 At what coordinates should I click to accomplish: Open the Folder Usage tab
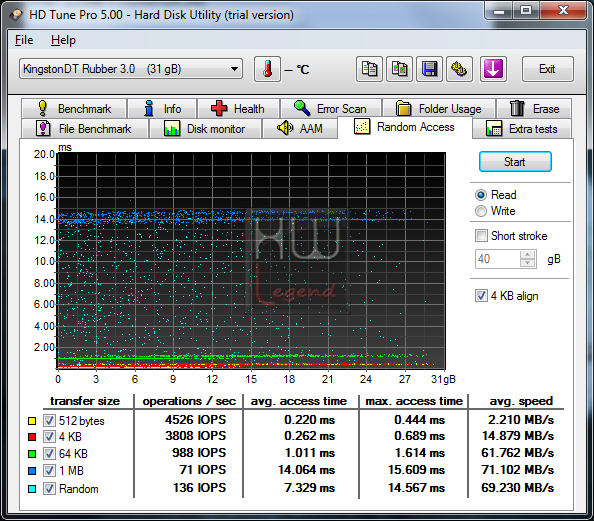(x=439, y=109)
